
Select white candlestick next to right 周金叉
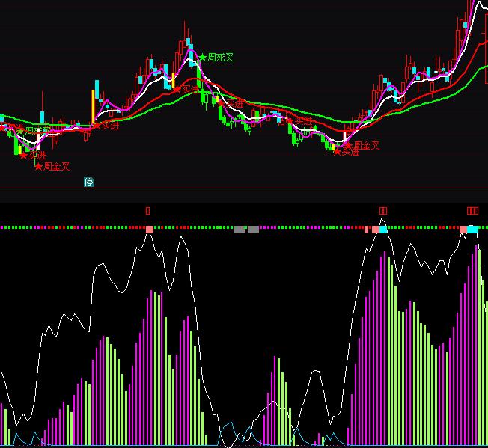pos(345,136)
